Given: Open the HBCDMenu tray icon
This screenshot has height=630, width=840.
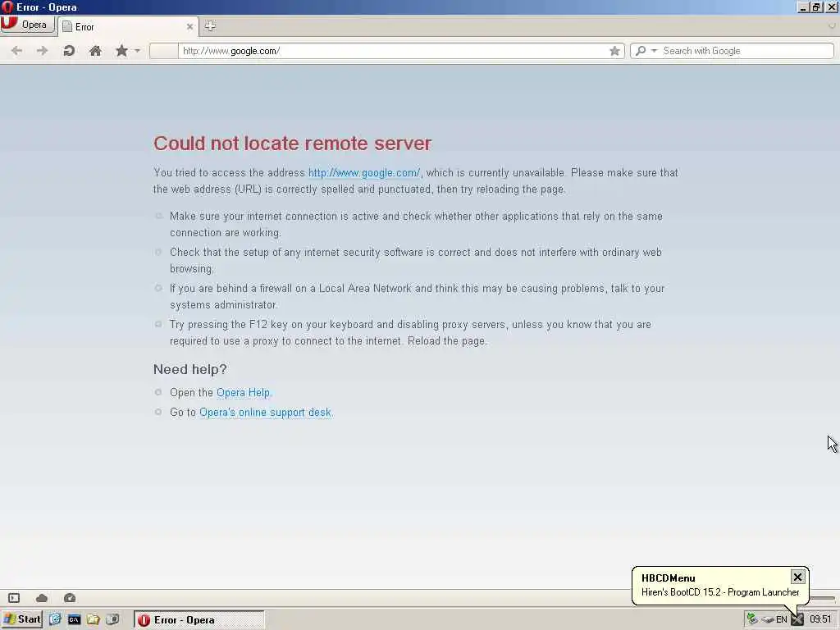Looking at the screenshot, I should (797, 620).
